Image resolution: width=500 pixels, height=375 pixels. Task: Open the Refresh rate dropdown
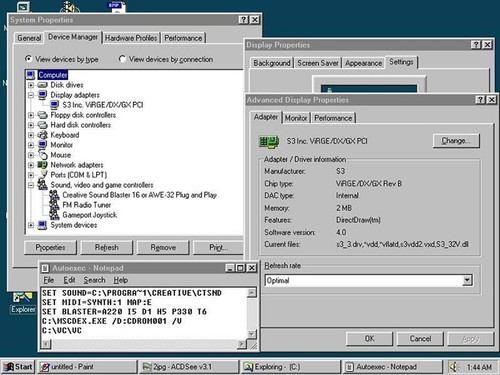pos(467,280)
